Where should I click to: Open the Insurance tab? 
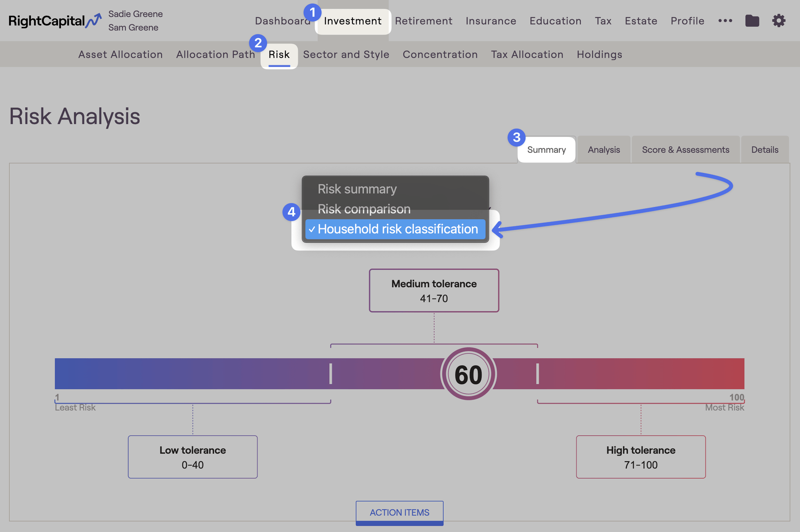pos(491,21)
